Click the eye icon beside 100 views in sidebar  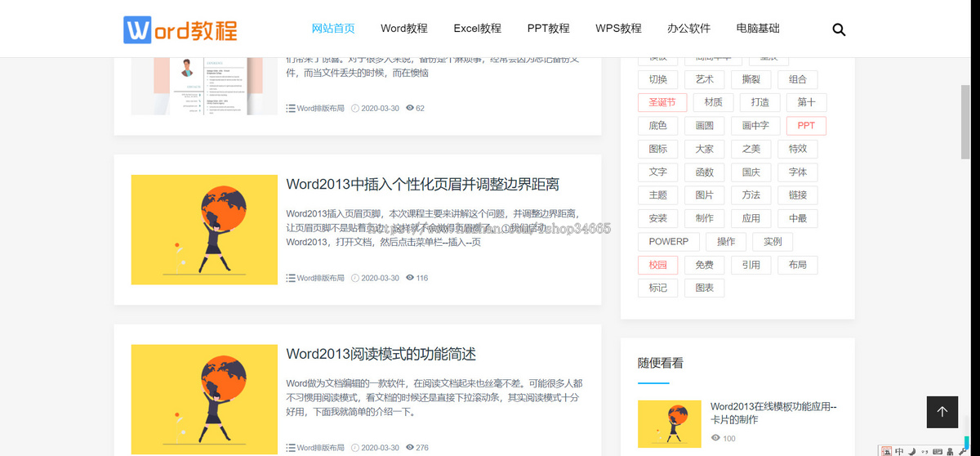pyautogui.click(x=715, y=438)
